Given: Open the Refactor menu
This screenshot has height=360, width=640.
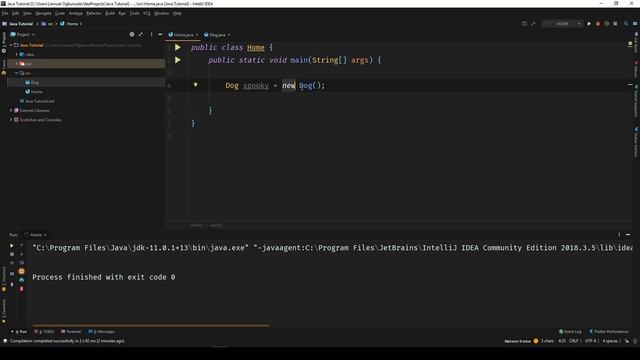Looking at the screenshot, I should click(93, 13).
